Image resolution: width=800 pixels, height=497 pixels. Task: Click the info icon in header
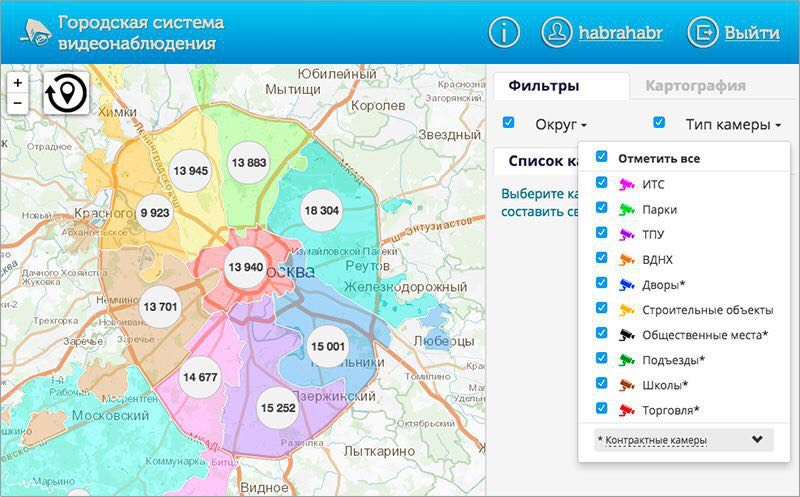[504, 33]
